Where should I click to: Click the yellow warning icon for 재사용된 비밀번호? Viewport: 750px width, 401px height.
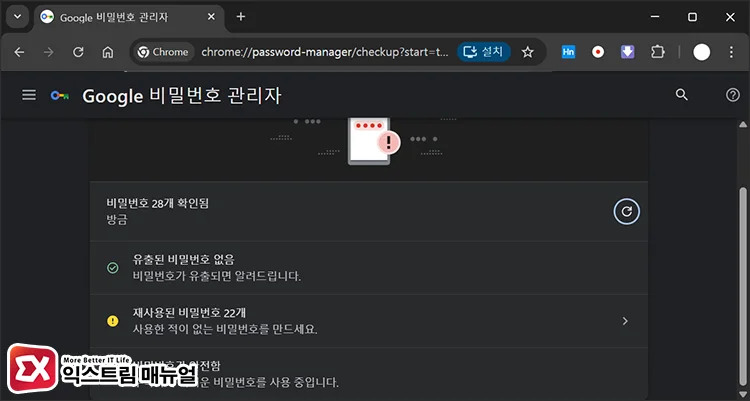pos(112,321)
